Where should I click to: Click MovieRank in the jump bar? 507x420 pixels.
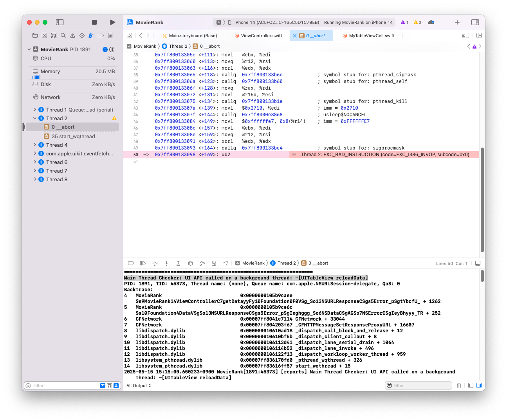click(141, 46)
